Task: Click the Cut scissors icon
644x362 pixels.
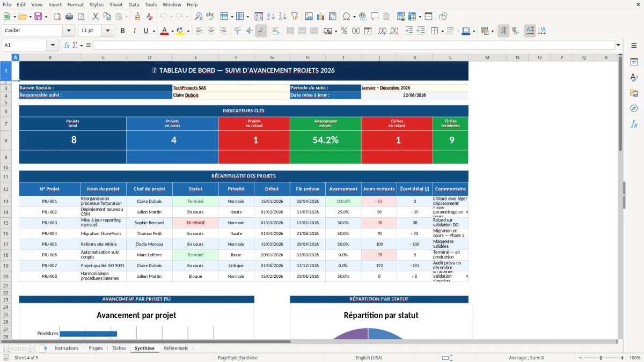Action: point(96,17)
